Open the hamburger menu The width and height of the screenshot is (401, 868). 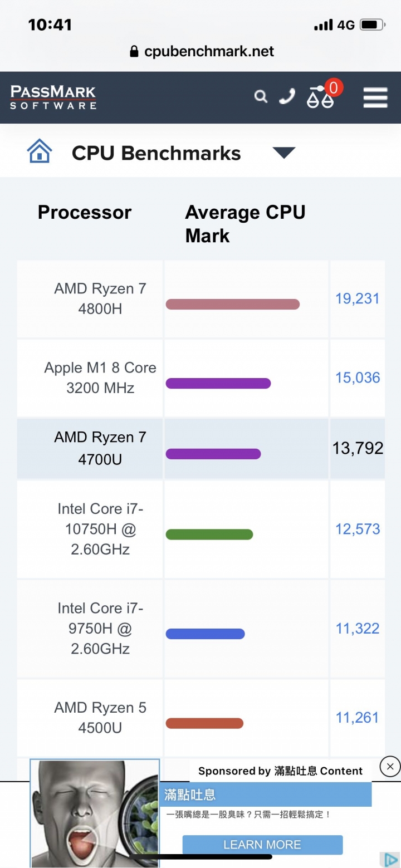(375, 97)
